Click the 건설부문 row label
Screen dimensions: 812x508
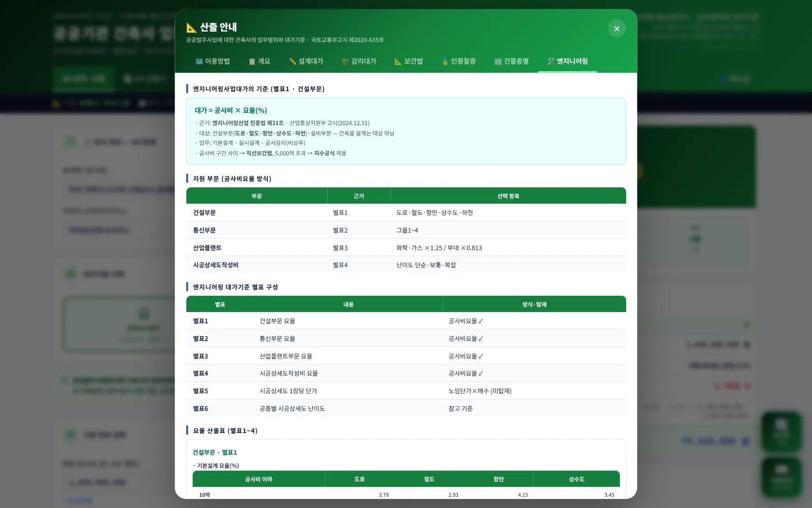[204, 213]
